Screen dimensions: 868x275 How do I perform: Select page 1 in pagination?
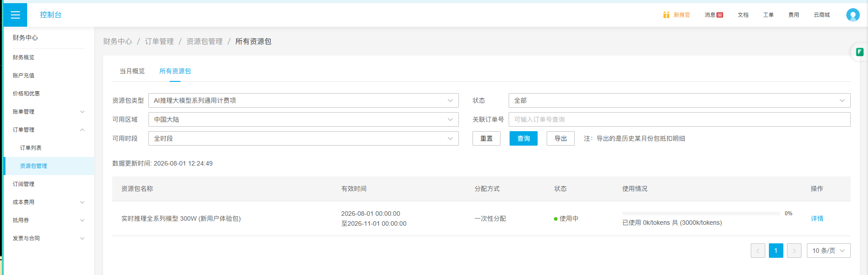pyautogui.click(x=776, y=251)
